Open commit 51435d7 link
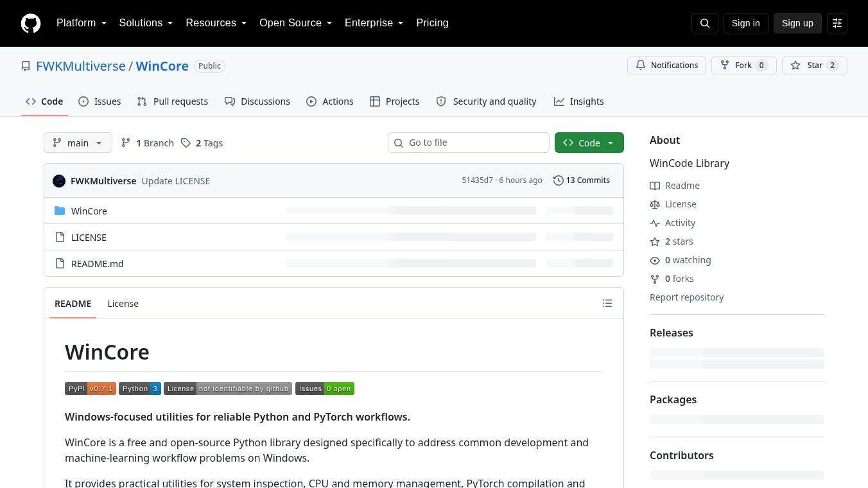The width and height of the screenshot is (868, 488). click(478, 180)
